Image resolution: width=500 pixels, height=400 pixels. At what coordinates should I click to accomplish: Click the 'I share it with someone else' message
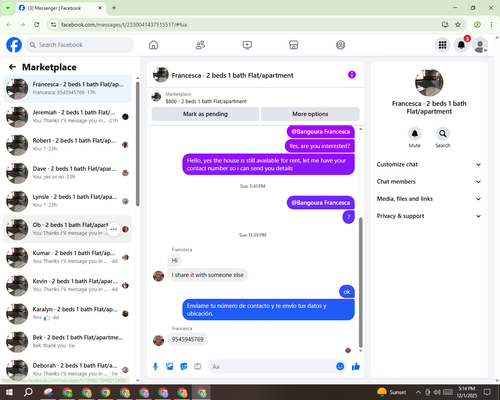pos(207,275)
